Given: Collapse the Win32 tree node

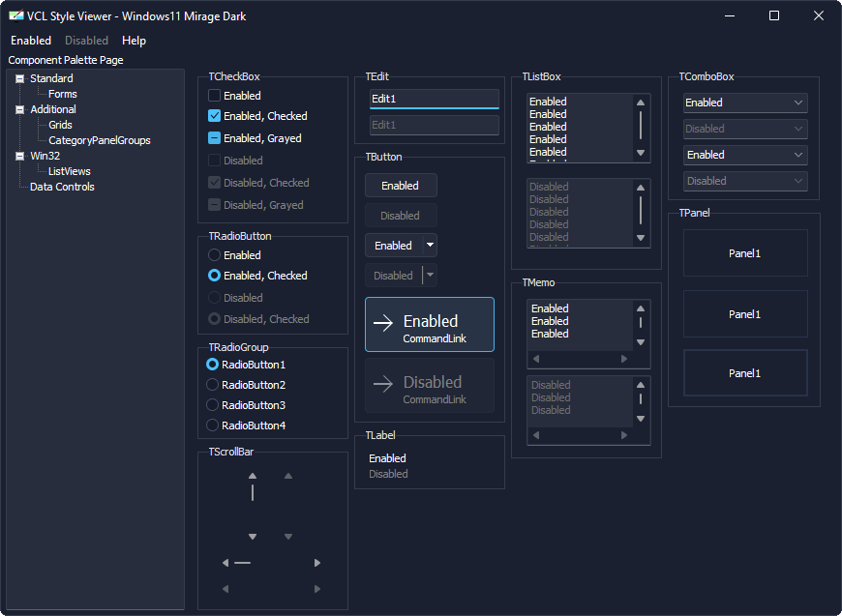Looking at the screenshot, I should click(x=20, y=156).
